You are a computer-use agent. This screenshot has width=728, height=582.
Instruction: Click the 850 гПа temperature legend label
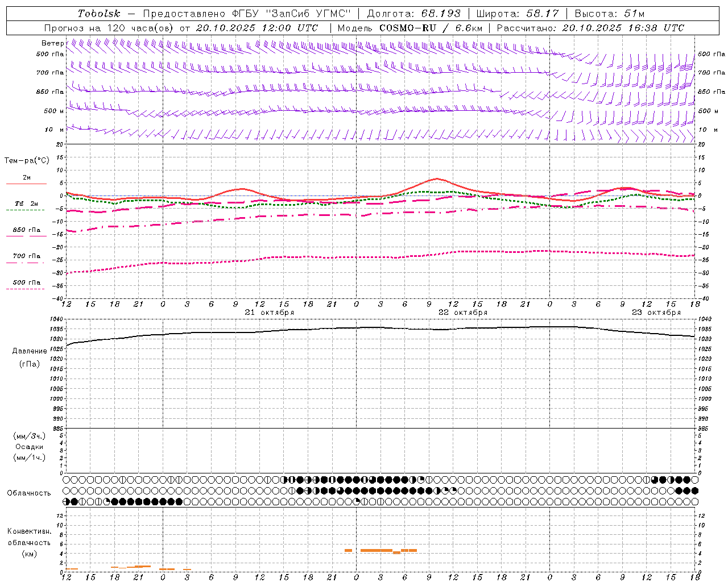tap(27, 230)
